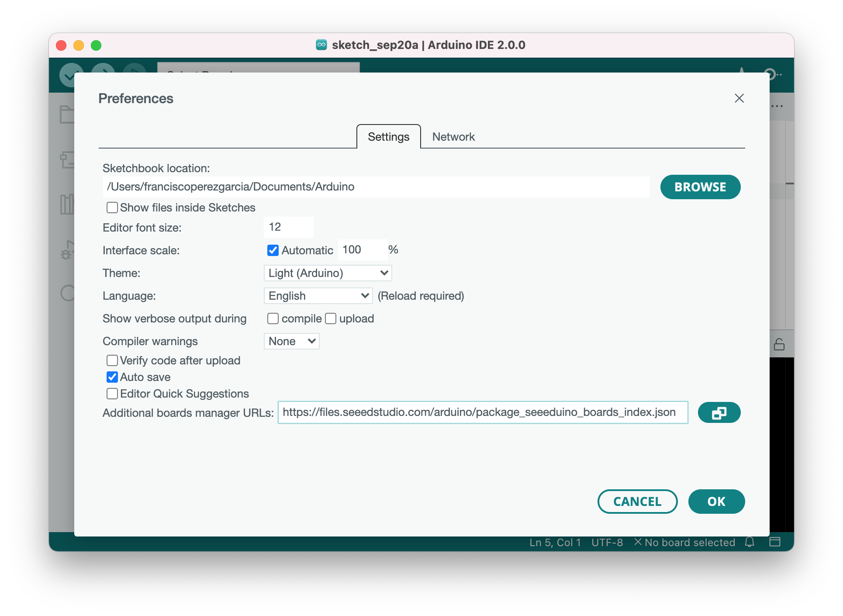Enable verbose output during compile
This screenshot has height=616, width=843.
(273, 318)
